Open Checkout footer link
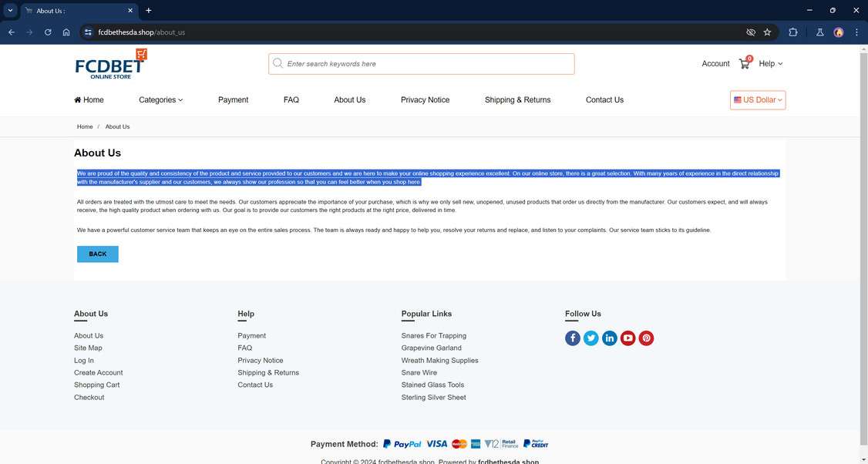 [x=89, y=397]
